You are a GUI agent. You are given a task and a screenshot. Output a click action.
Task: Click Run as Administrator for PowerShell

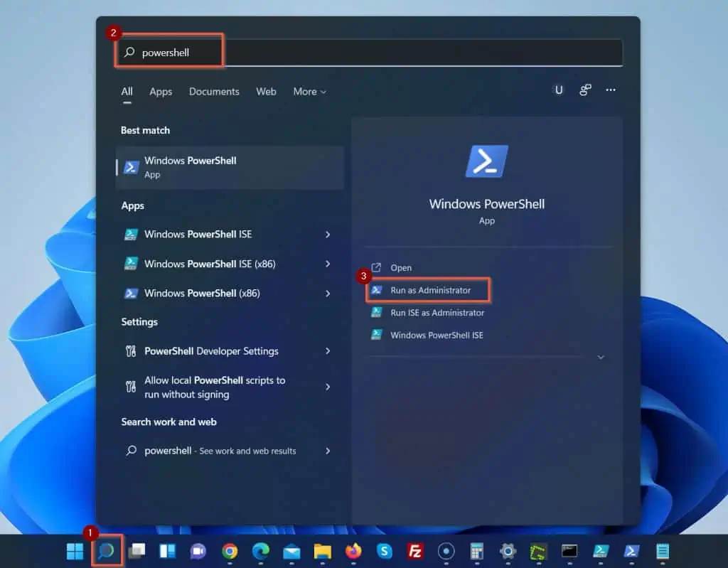click(430, 290)
